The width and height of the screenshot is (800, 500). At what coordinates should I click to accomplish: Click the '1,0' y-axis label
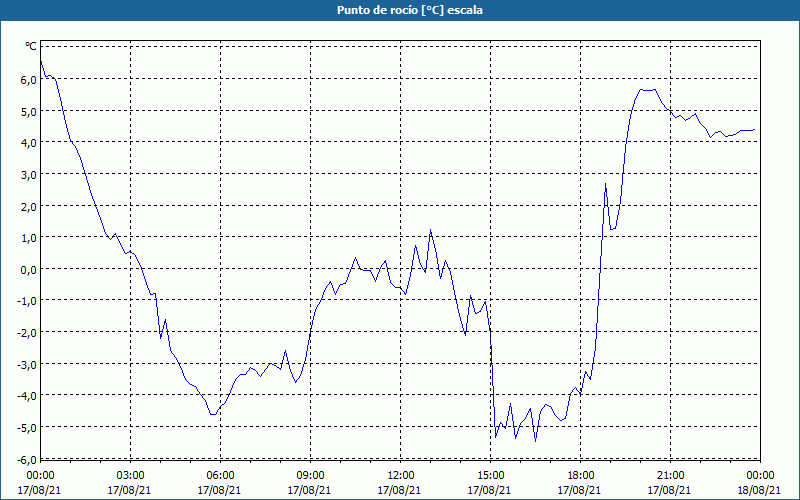28,237
